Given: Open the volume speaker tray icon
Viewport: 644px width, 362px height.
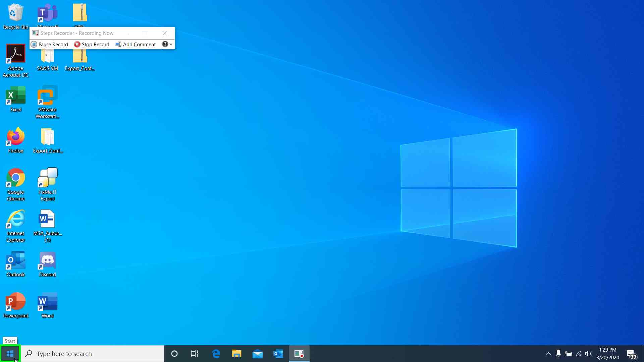Looking at the screenshot, I should [588, 354].
